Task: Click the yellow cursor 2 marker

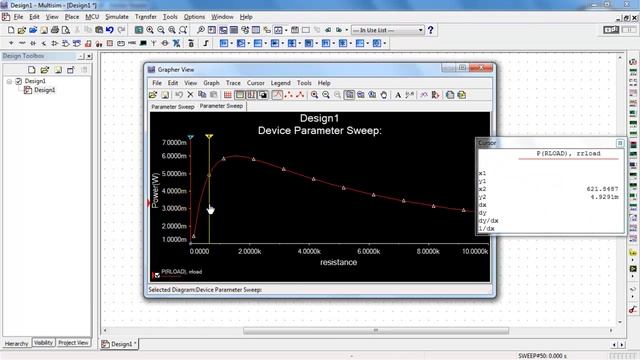Action: point(209,136)
